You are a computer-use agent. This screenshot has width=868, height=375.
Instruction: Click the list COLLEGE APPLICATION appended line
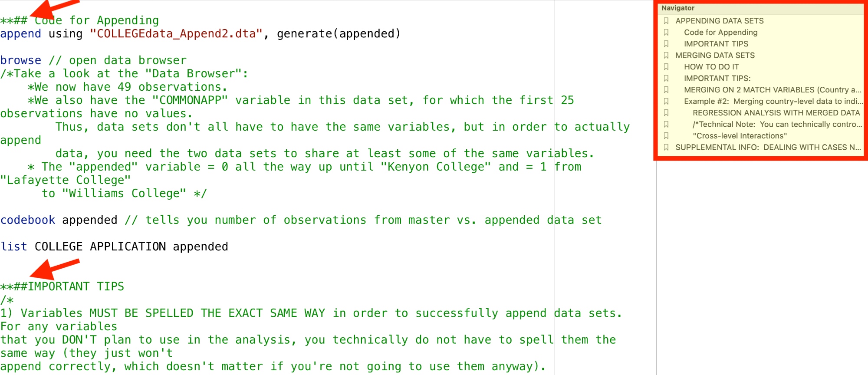[114, 247]
